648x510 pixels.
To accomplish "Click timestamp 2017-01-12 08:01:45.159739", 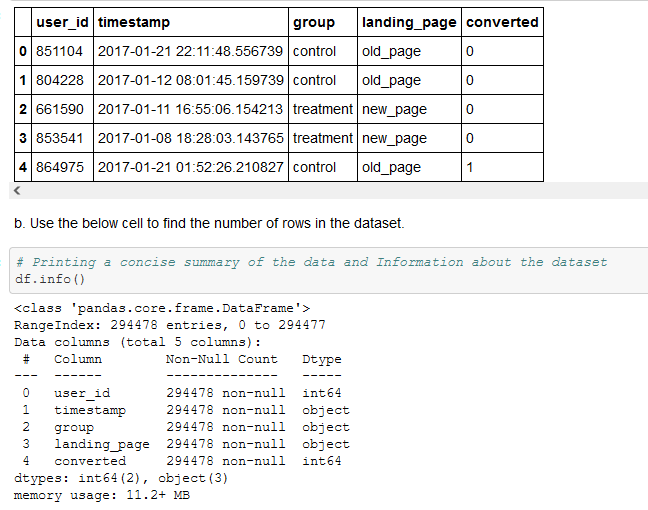I will pyautogui.click(x=191, y=80).
